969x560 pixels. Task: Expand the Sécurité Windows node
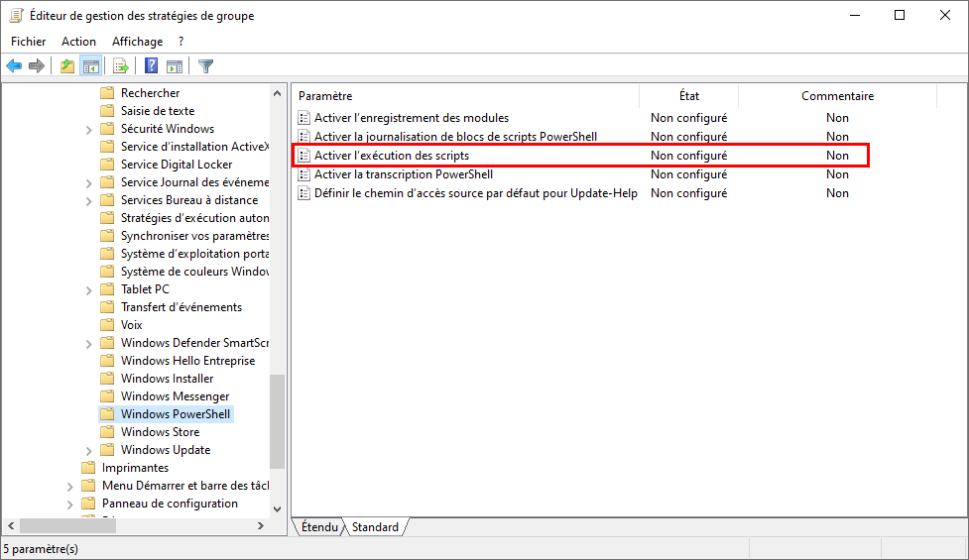88,130
